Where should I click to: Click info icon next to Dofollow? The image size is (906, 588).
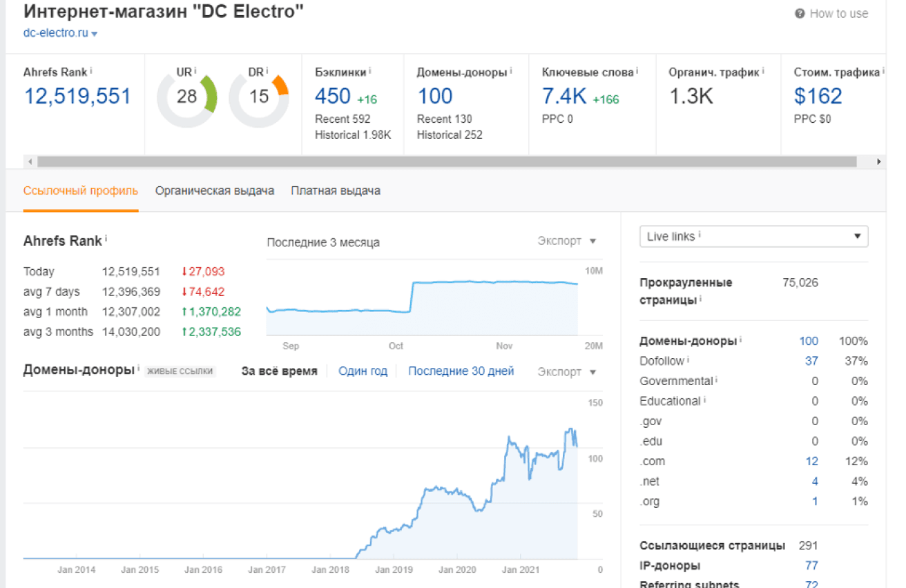688,360
